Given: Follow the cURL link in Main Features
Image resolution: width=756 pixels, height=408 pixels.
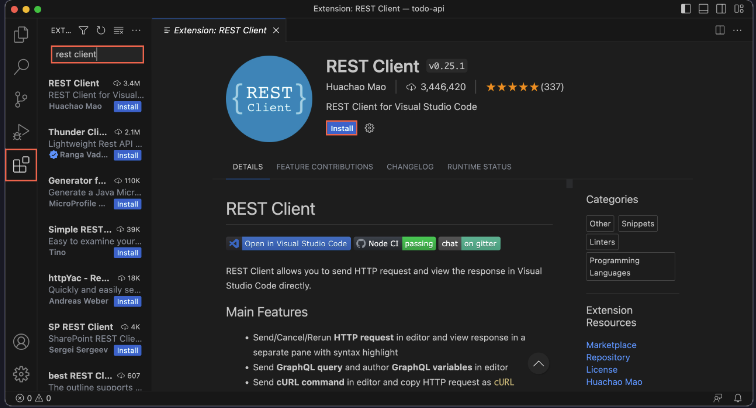Looking at the screenshot, I should pyautogui.click(x=504, y=382).
